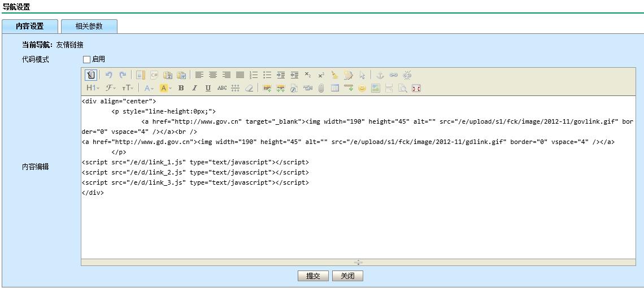Click the editor resize handle at bottom

click(x=358, y=262)
